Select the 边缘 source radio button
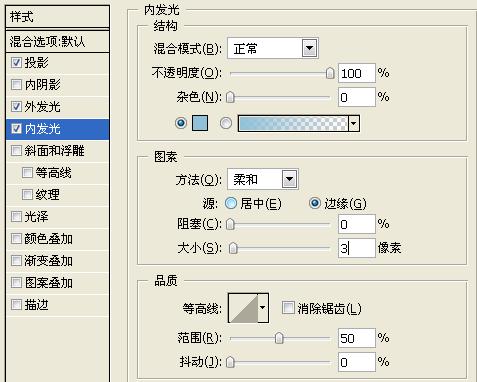477x382 pixels. pos(315,203)
